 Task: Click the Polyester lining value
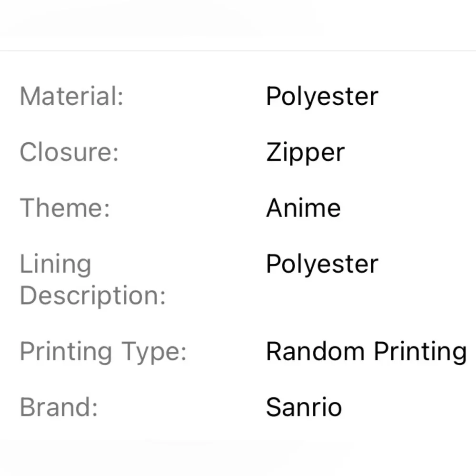click(322, 264)
